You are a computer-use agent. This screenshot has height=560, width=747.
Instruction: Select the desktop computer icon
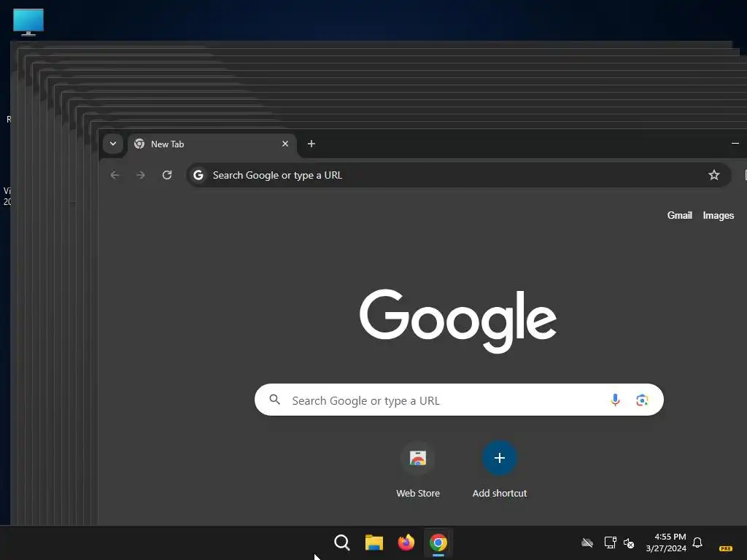pos(28,22)
